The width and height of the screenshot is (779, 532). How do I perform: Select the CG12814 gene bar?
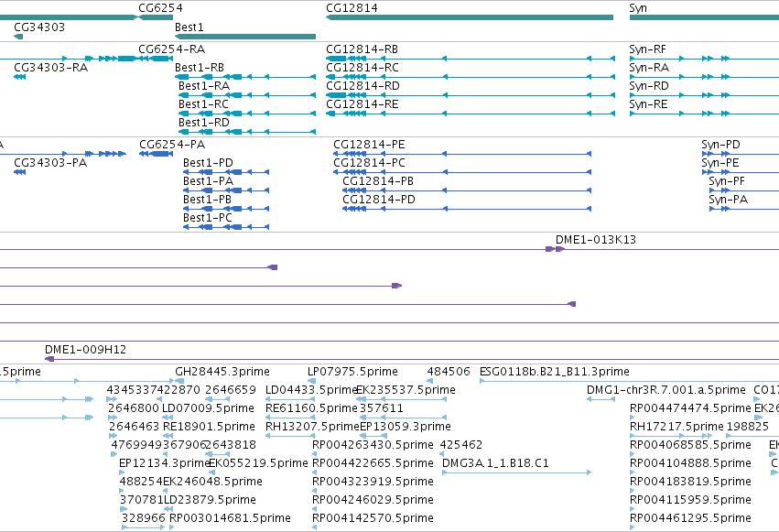(x=470, y=17)
